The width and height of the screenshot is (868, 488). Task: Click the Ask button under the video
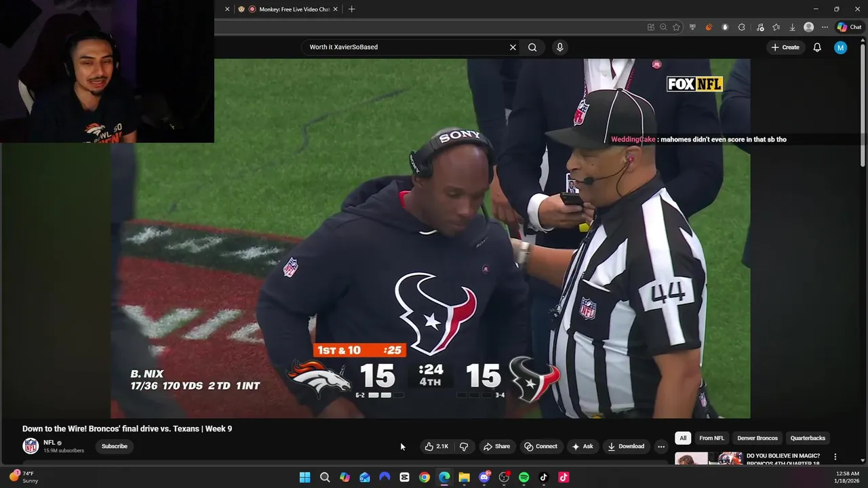[x=582, y=446]
